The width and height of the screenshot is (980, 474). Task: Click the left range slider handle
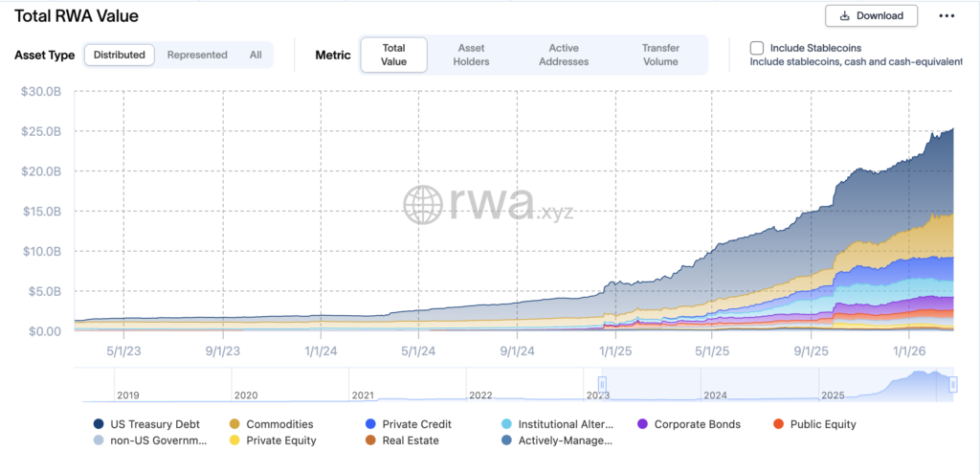pos(603,384)
